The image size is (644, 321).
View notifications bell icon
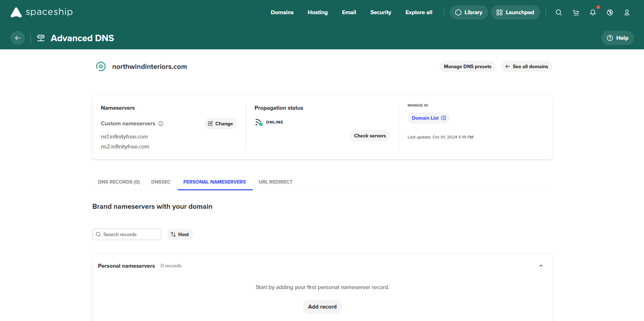pos(593,12)
